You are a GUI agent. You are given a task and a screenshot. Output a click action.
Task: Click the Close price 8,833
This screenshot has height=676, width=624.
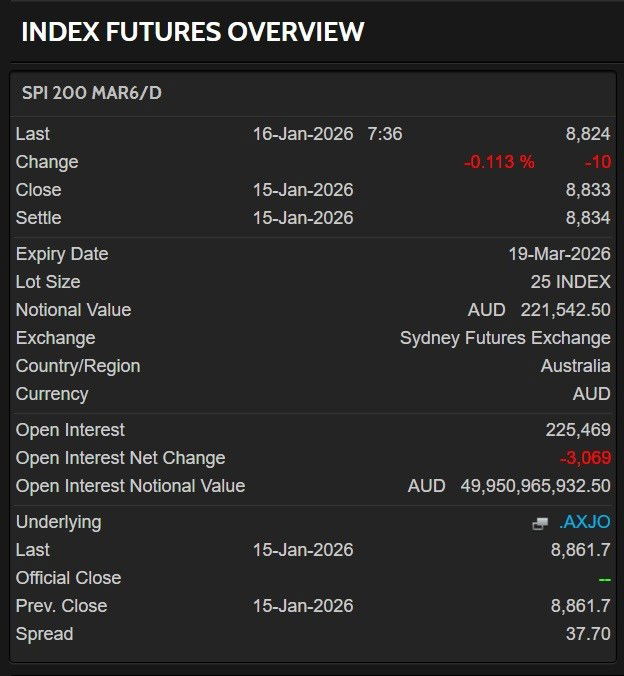[x=588, y=190]
